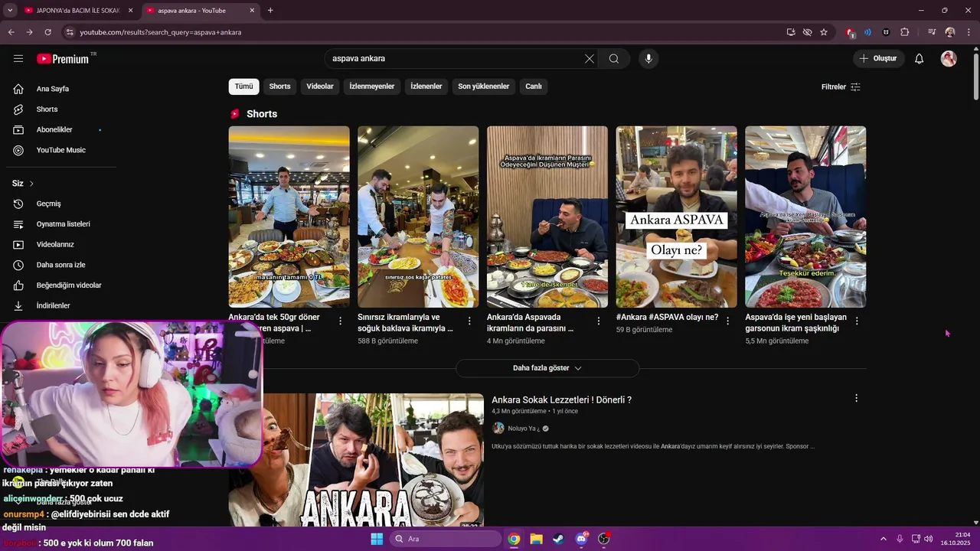Select the Videolar filter chip
The height and width of the screenshot is (551, 980).
320,86
